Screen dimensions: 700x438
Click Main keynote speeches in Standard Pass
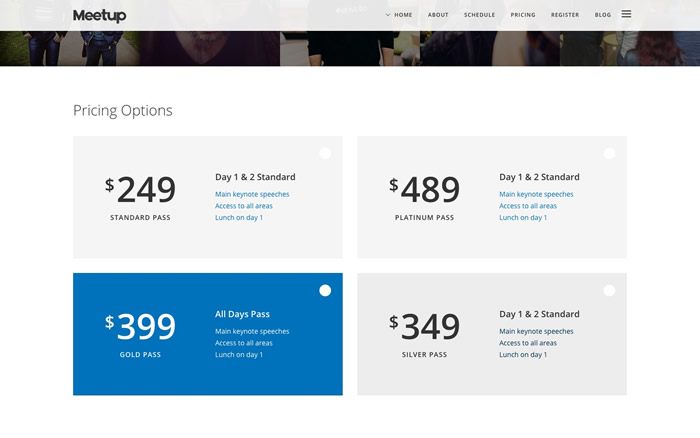[252, 194]
